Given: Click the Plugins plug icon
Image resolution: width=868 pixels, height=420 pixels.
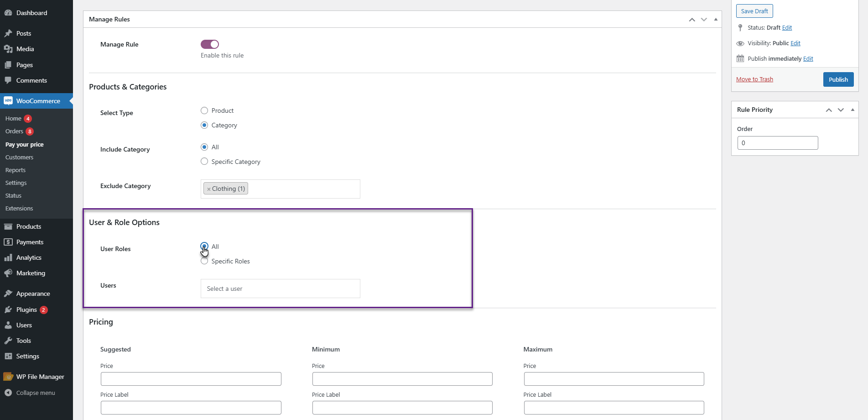Looking at the screenshot, I should click(8, 310).
